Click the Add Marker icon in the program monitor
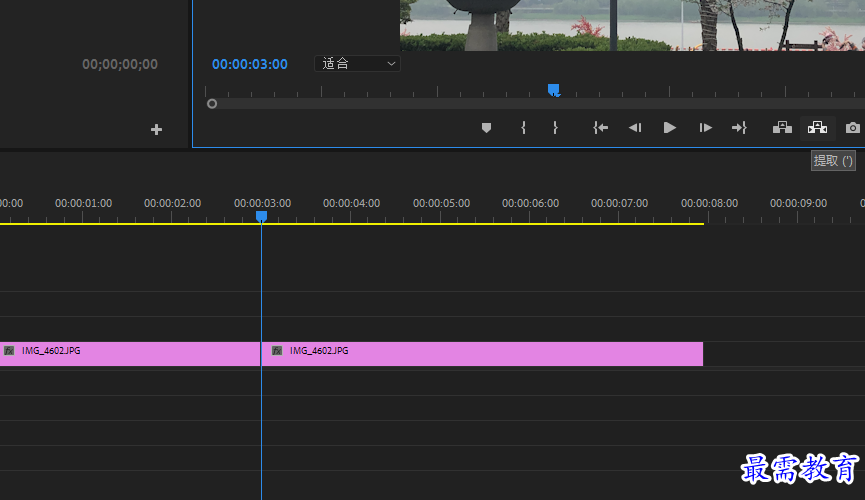Image resolution: width=865 pixels, height=500 pixels. coord(486,128)
